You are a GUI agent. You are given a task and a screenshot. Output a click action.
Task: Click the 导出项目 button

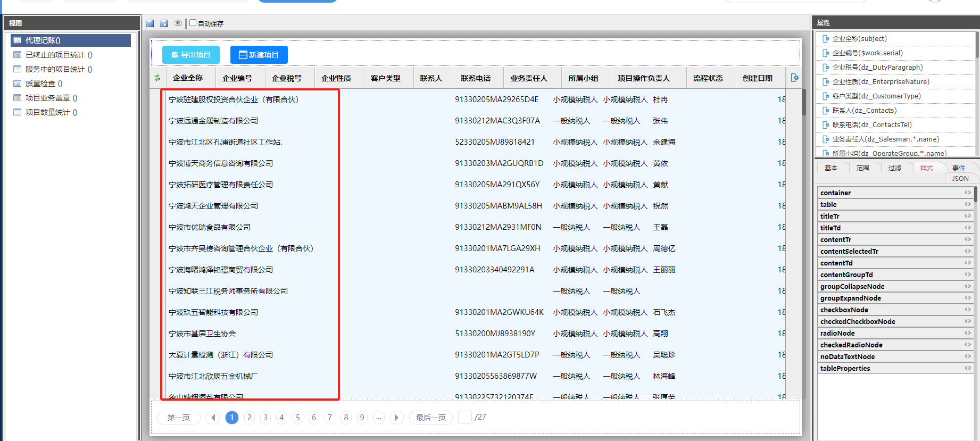pyautogui.click(x=191, y=55)
